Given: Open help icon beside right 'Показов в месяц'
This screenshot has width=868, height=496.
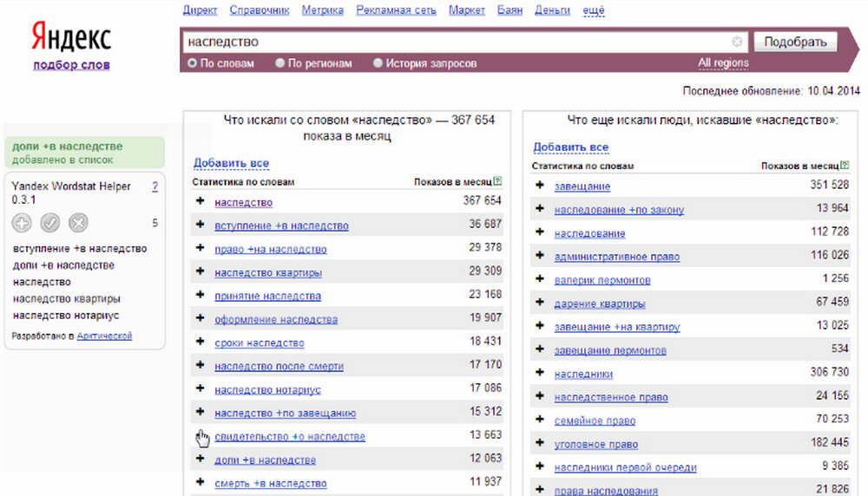Looking at the screenshot, I should (x=845, y=165).
